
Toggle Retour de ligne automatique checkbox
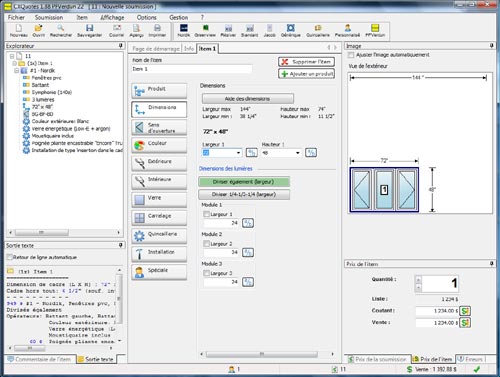point(10,257)
